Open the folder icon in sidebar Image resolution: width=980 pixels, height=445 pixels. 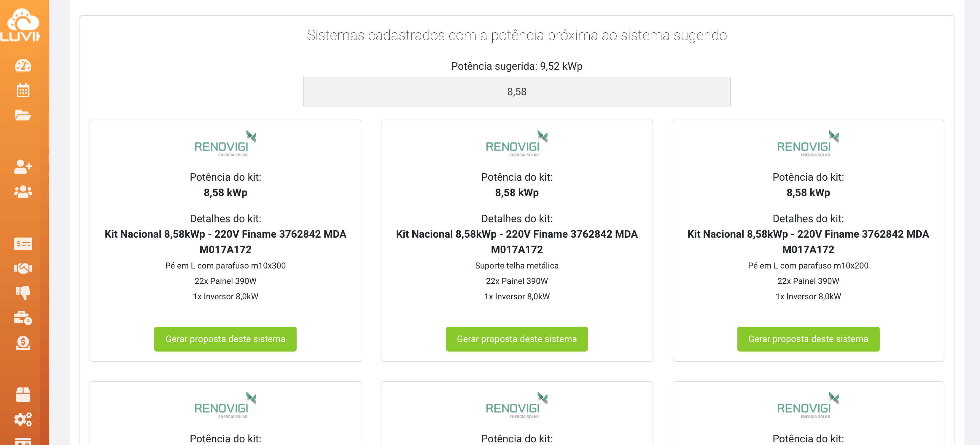23,115
